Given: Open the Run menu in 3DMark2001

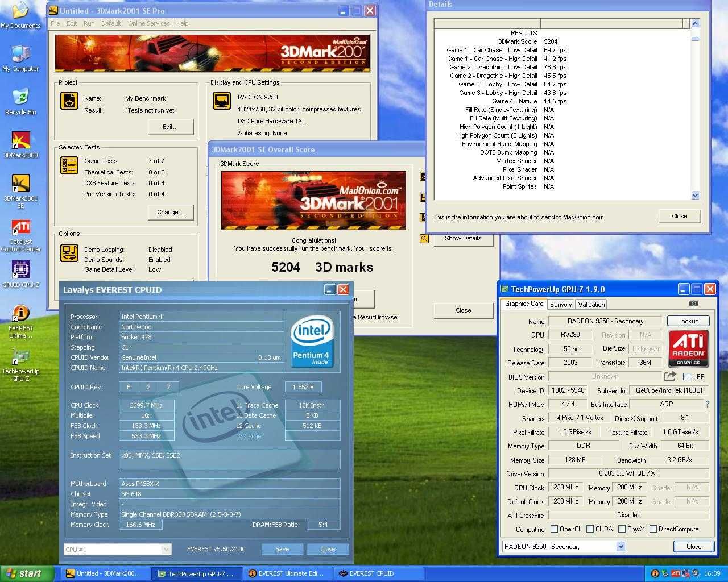Looking at the screenshot, I should [89, 23].
